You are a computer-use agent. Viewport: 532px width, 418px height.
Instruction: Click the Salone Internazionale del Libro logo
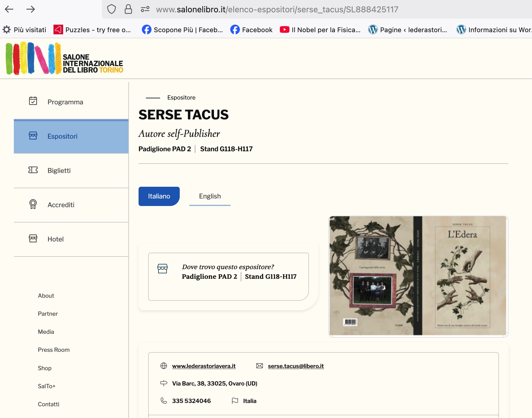click(x=64, y=58)
